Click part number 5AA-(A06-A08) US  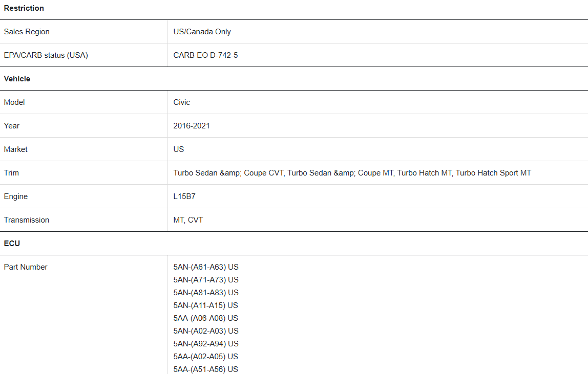point(205,318)
